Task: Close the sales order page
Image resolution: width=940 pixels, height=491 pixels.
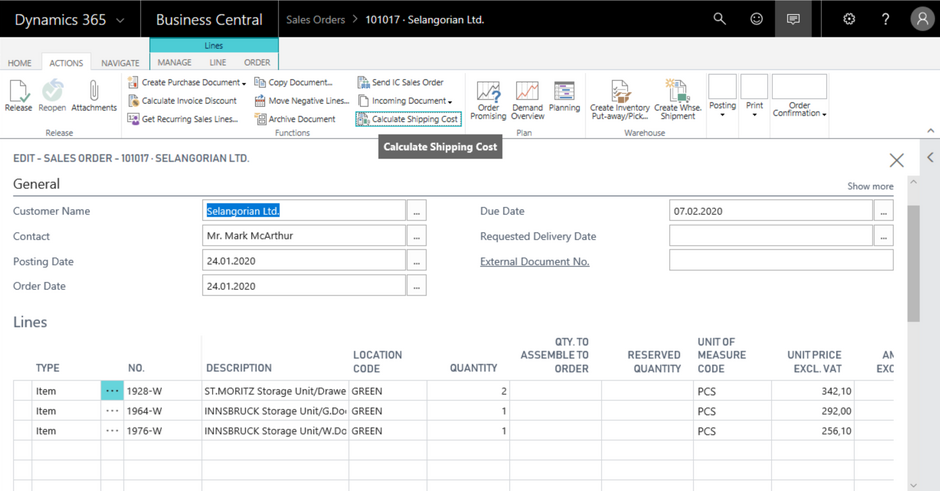Action: 896,160
